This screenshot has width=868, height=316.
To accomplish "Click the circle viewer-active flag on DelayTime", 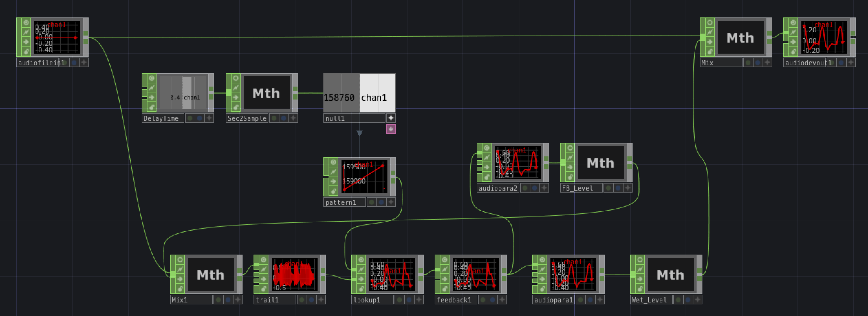I will [x=152, y=78].
